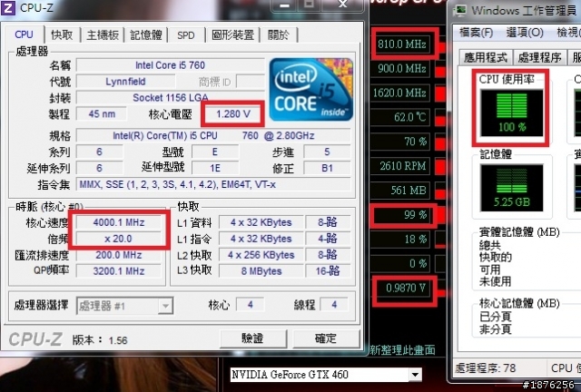The width and height of the screenshot is (581, 392).
Task: Select the 圖形裝置 tab
Action: click(x=232, y=35)
